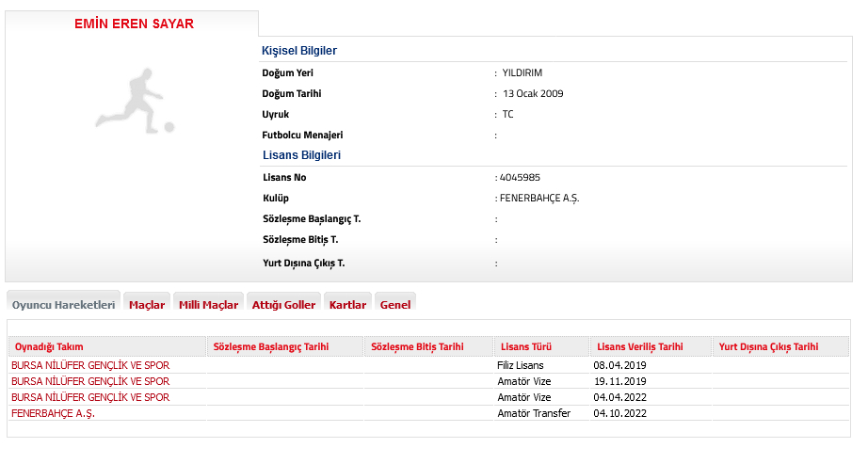Open the Bursa Nilüfer link dated 04.04.2022
This screenshot has width=868, height=464.
point(90,397)
